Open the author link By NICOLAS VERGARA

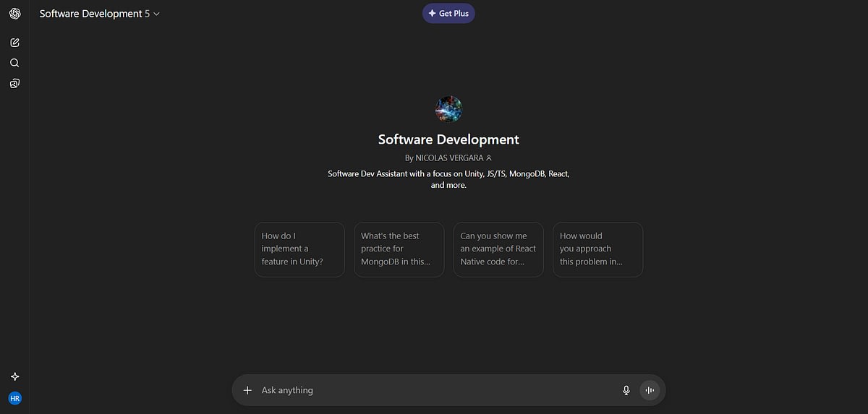(x=444, y=158)
